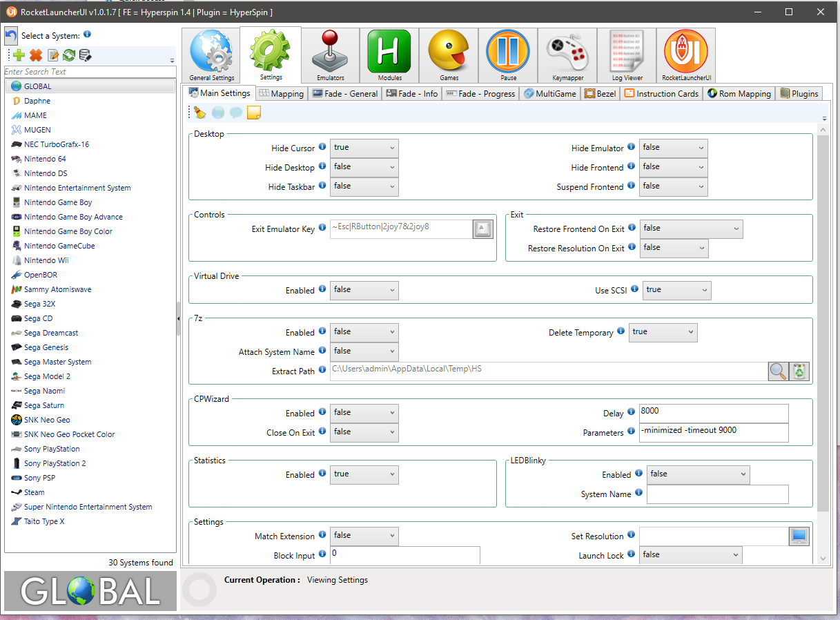The width and height of the screenshot is (840, 620).
Task: Open the Hide Taskbar dropdown
Action: click(x=364, y=186)
